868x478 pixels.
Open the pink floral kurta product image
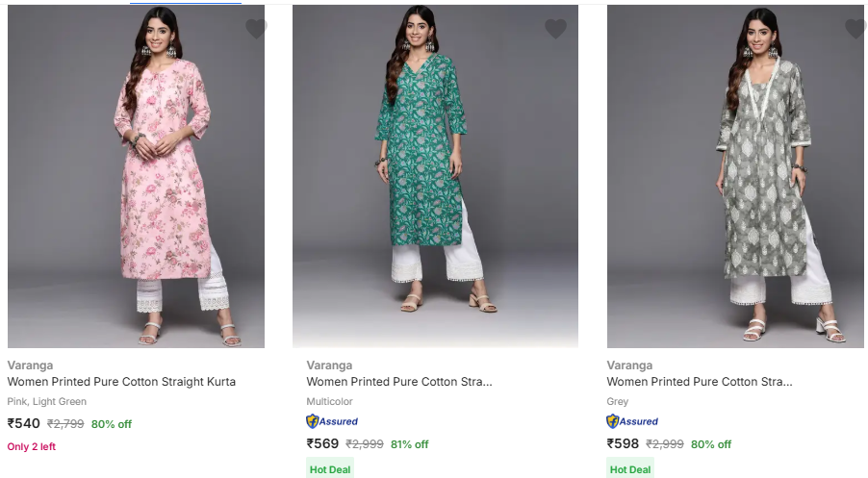[136, 178]
